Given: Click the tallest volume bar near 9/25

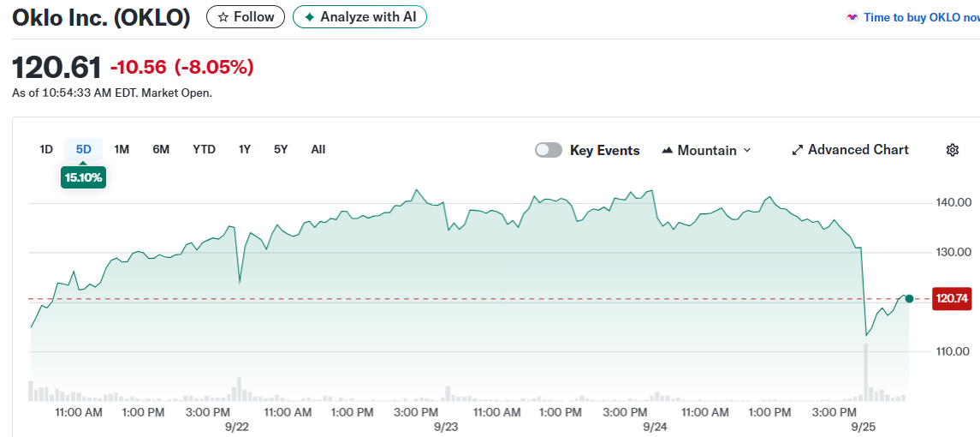Looking at the screenshot, I should point(866,372).
